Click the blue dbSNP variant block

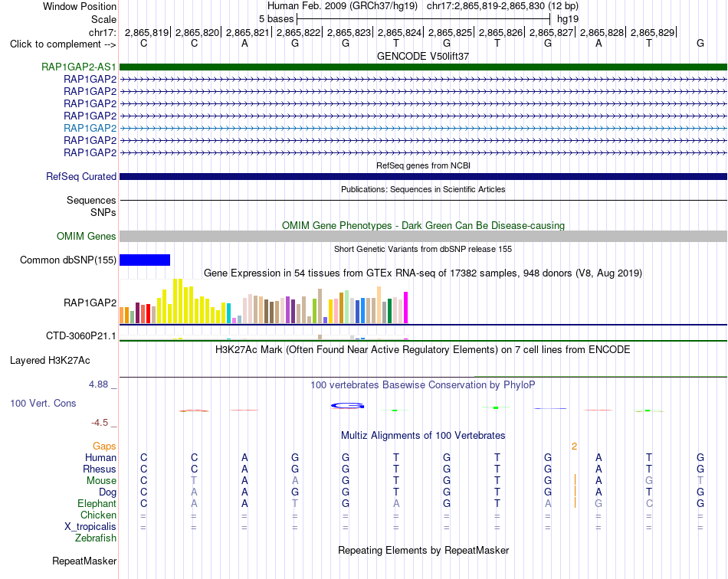pos(145,260)
